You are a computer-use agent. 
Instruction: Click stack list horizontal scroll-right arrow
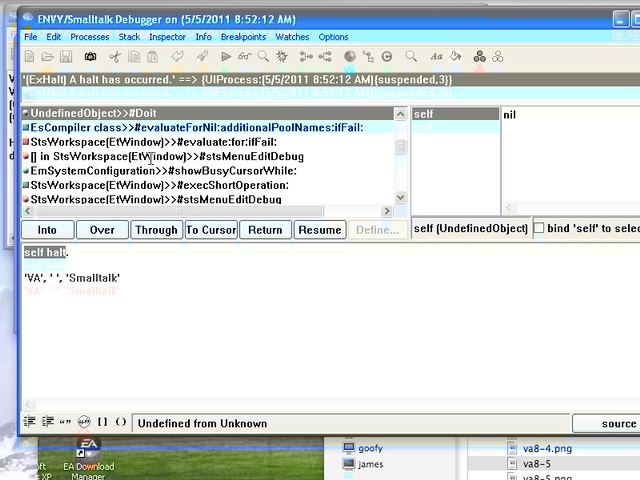(x=386, y=211)
